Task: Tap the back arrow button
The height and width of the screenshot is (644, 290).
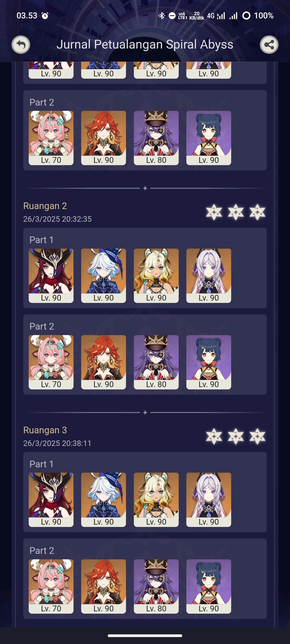Action: point(21,45)
